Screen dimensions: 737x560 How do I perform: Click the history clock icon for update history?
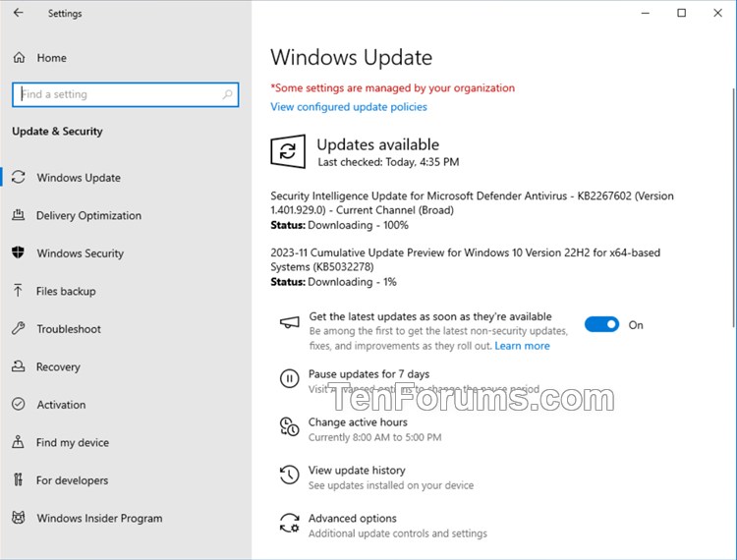pyautogui.click(x=290, y=475)
